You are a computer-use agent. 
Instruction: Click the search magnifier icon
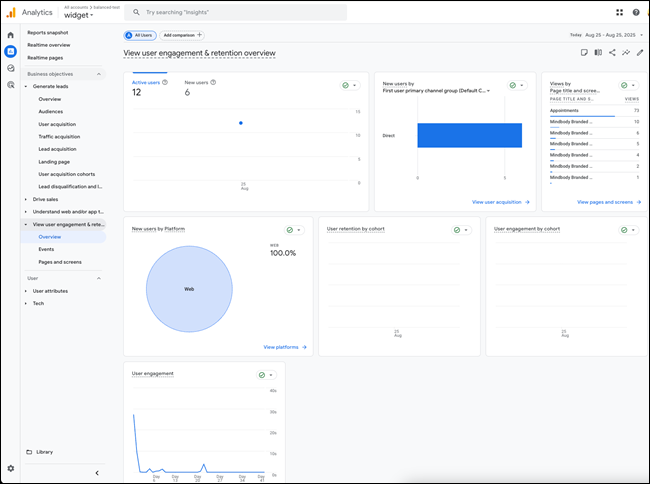[x=136, y=12]
